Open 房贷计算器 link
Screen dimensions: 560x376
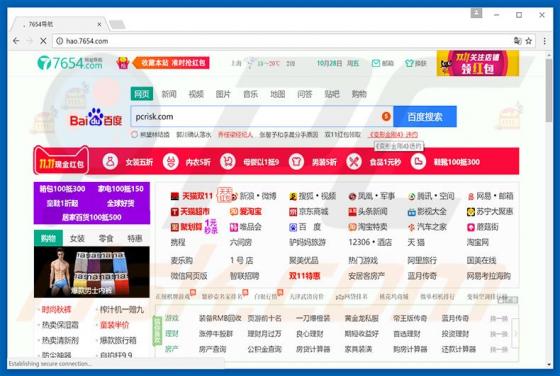(x=313, y=349)
